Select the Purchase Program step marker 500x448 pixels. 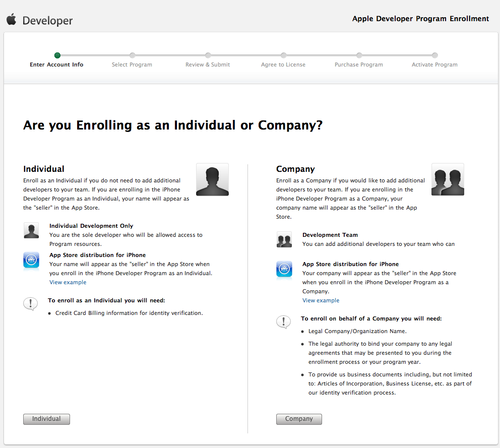[359, 55]
